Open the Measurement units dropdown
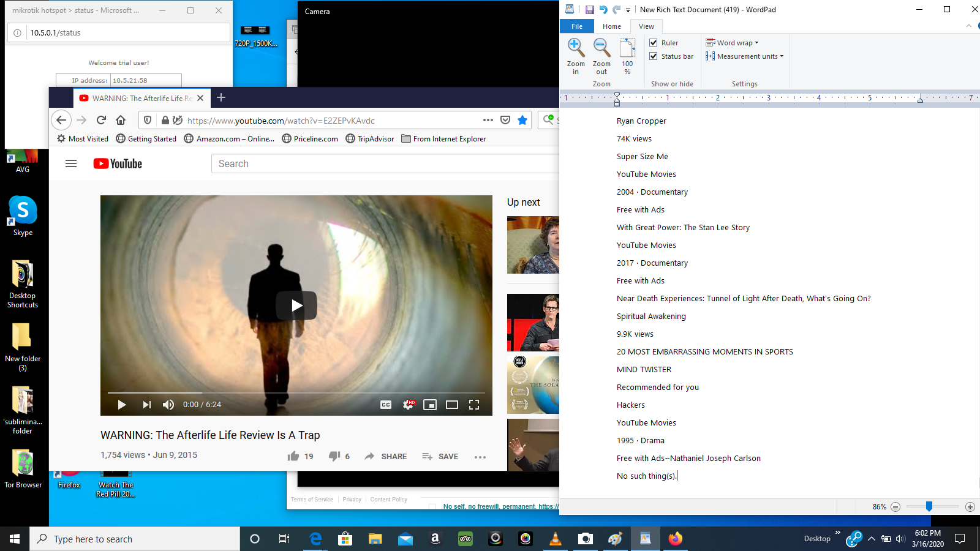980x551 pixels. [744, 56]
